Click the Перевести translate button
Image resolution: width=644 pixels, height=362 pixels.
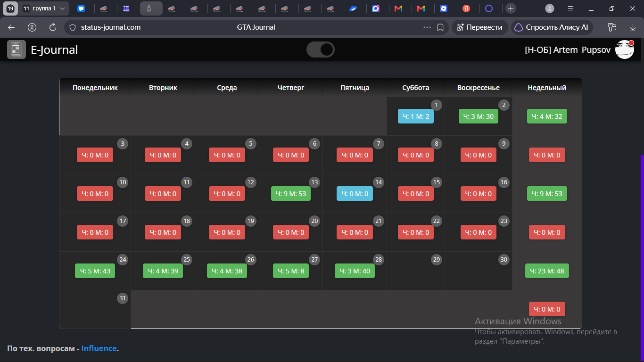coord(480,27)
